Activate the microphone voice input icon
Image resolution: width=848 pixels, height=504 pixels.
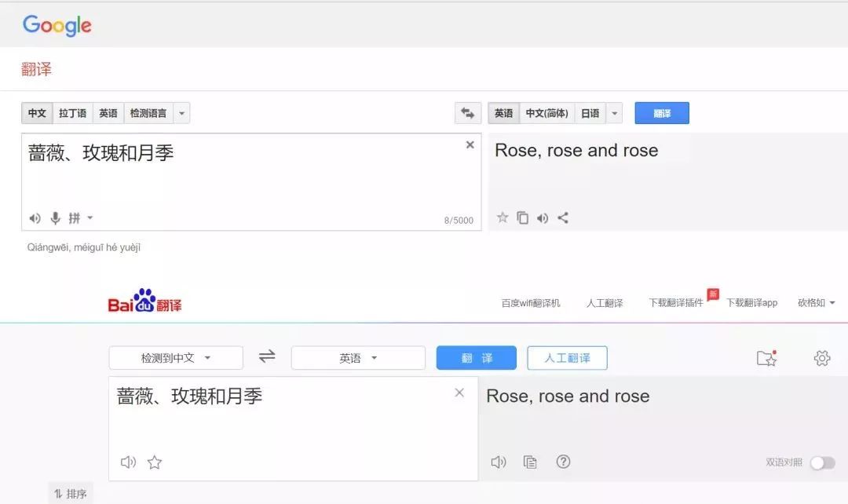point(54,217)
